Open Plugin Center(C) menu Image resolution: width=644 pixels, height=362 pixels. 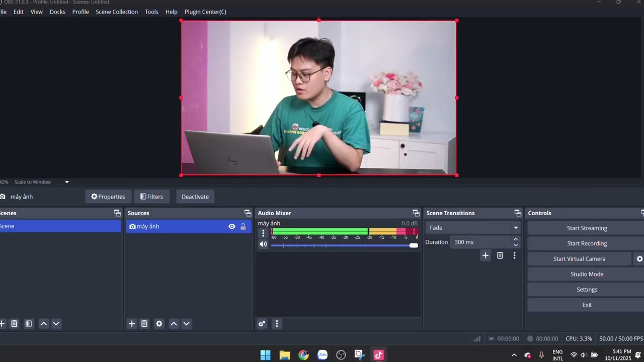[x=205, y=12]
